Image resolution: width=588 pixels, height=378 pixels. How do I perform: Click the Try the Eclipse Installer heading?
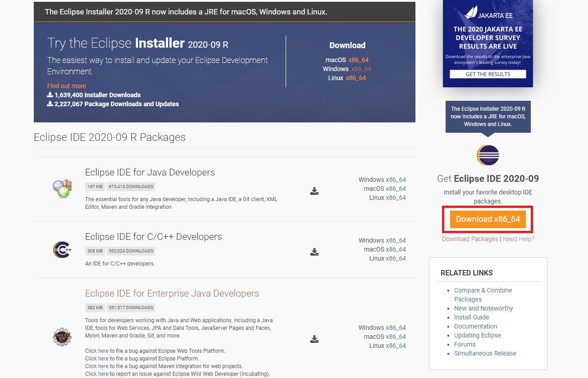137,43
